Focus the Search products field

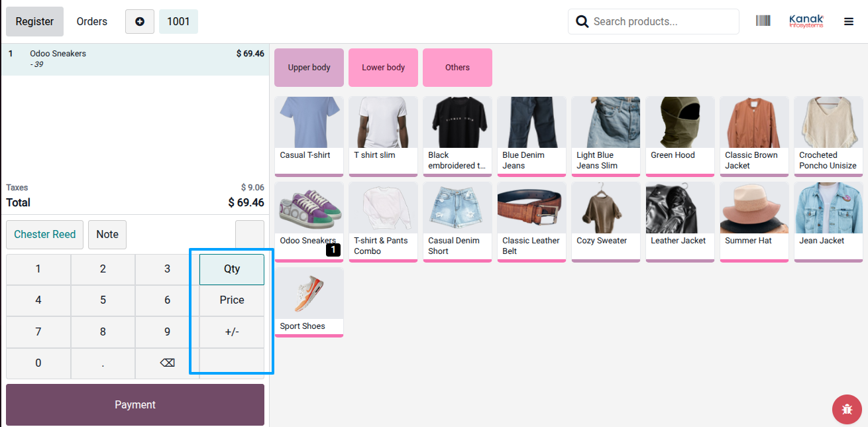click(x=653, y=21)
